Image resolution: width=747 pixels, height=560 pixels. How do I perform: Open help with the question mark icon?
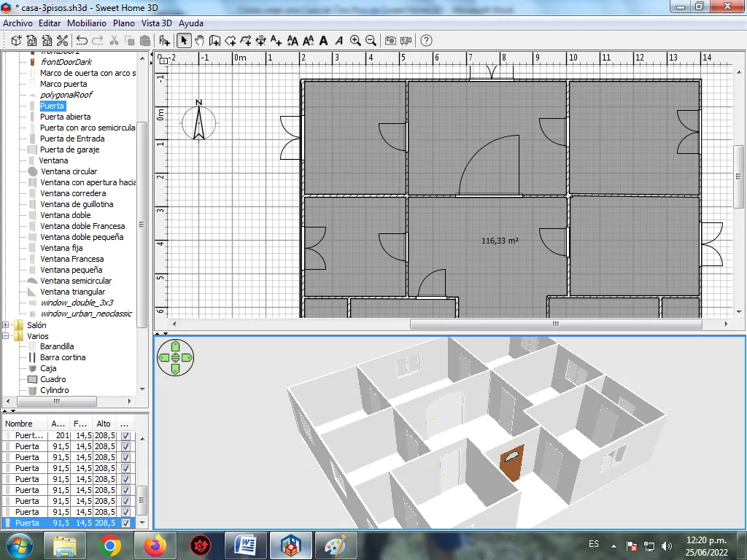pos(426,41)
